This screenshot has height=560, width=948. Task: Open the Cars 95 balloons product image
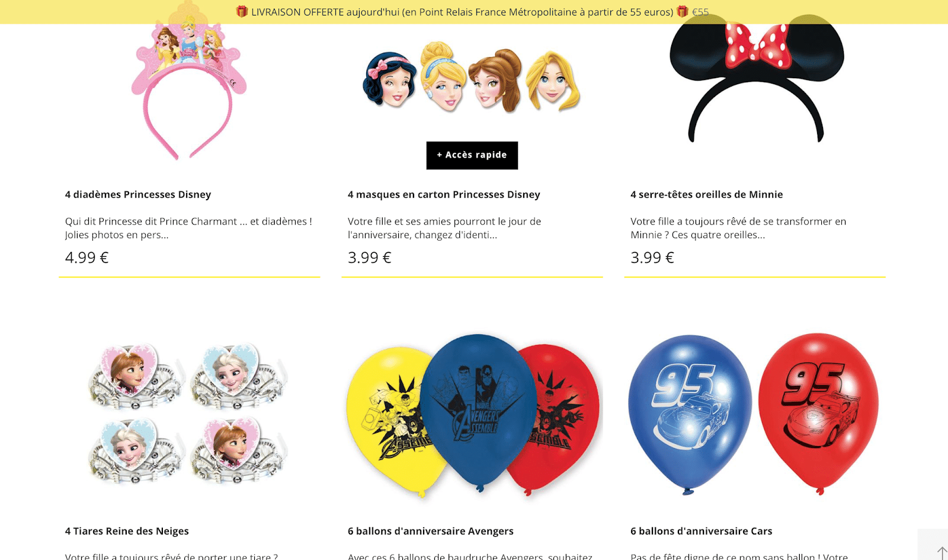pos(754,414)
